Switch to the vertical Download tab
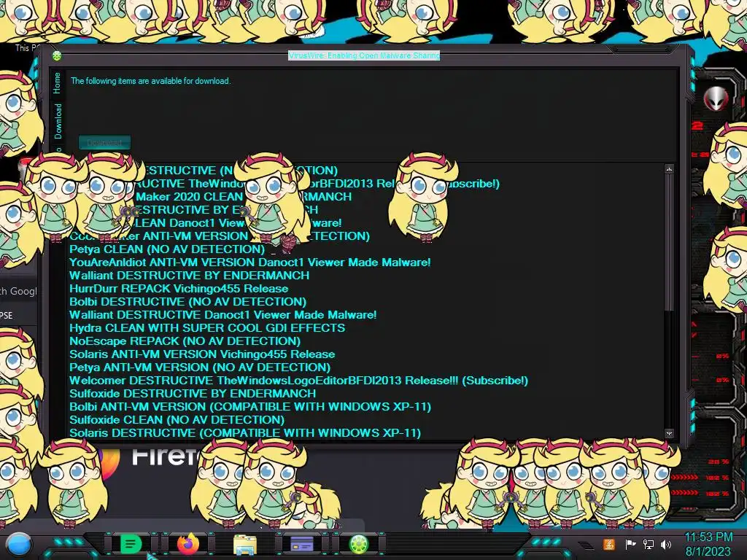The image size is (747, 560). [x=58, y=121]
